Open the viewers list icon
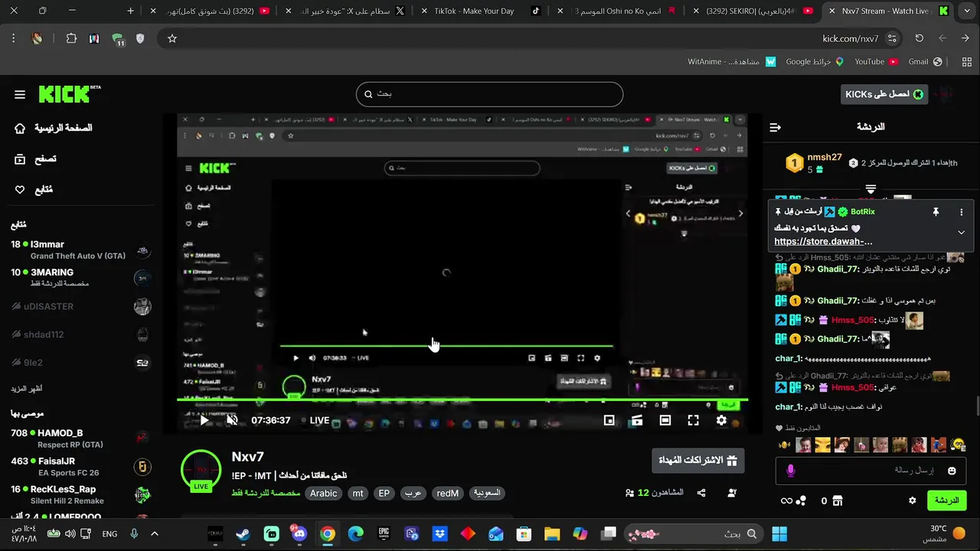 (629, 493)
